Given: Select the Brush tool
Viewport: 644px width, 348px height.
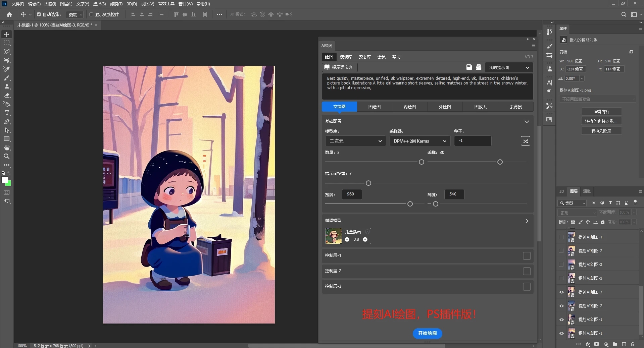Looking at the screenshot, I should 7,78.
